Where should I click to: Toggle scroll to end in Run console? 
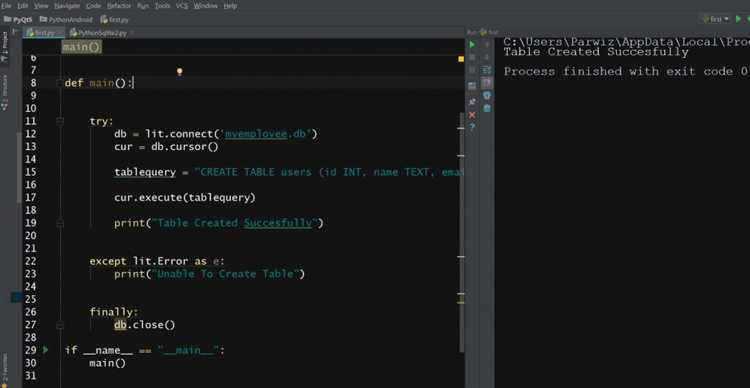pyautogui.click(x=487, y=83)
